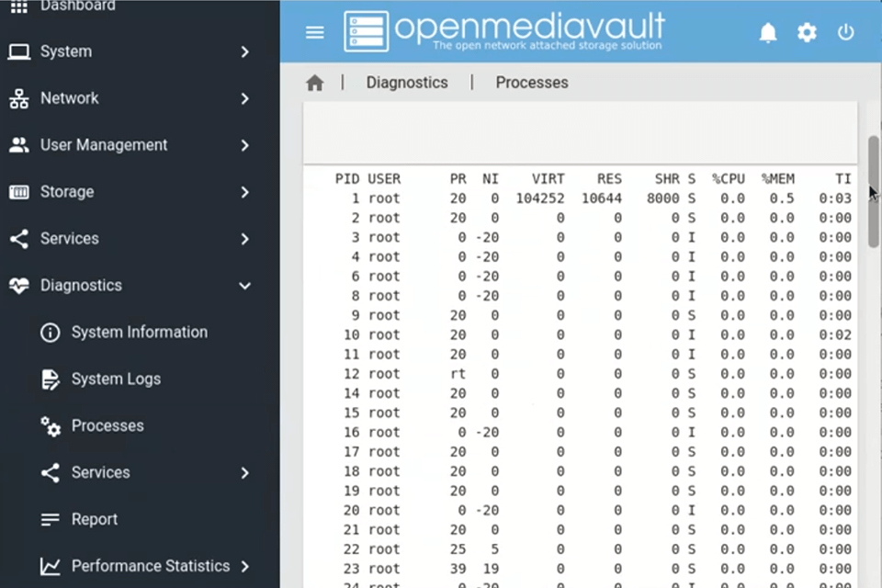Expand the Storage section

coord(67,191)
